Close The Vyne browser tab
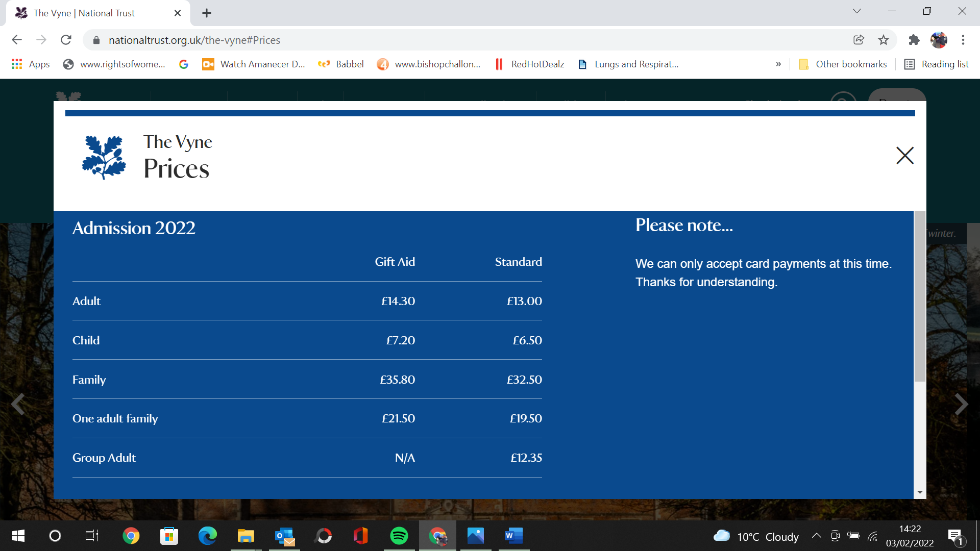The height and width of the screenshot is (551, 980). 178,13
